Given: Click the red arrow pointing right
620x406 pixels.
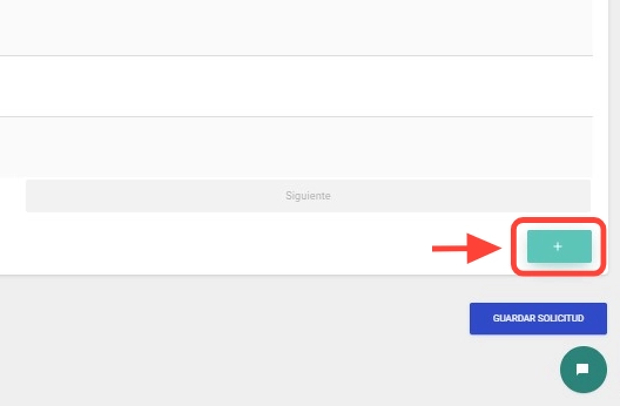Looking at the screenshot, I should [466, 248].
